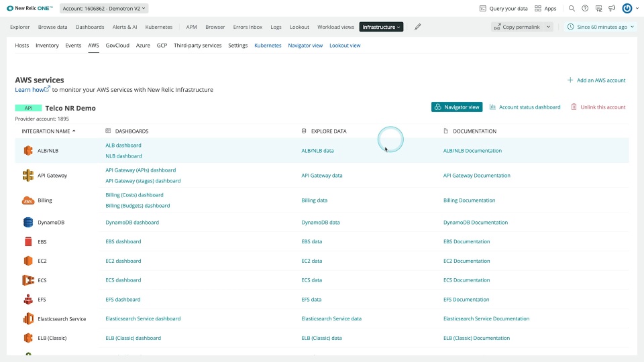Click the Copy permalink button
The height and width of the screenshot is (362, 644).
click(517, 27)
